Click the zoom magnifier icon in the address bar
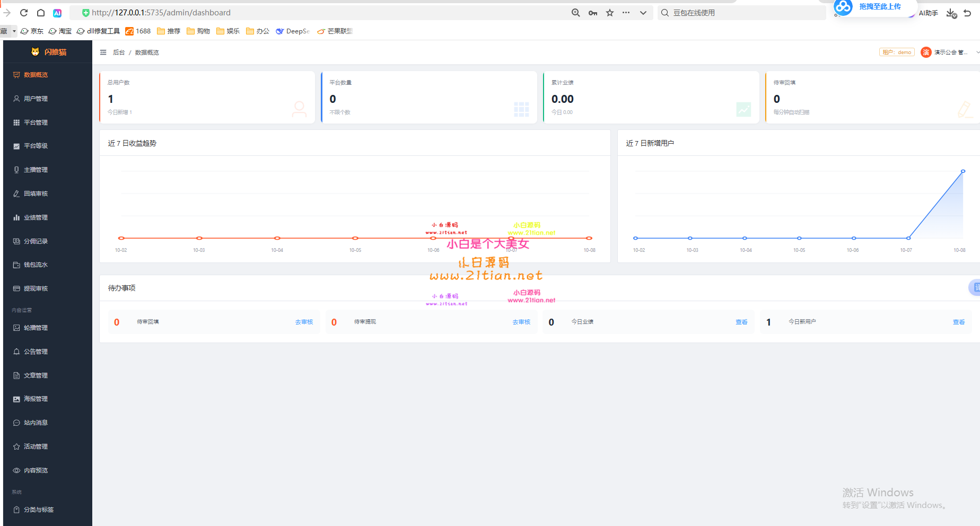This screenshot has height=526, width=980. (x=575, y=13)
